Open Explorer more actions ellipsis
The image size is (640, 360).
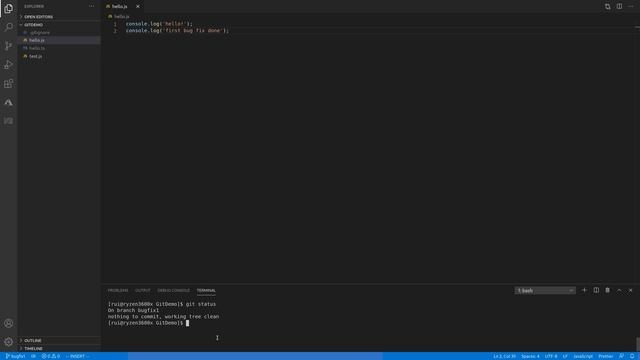pyautogui.click(x=91, y=6)
